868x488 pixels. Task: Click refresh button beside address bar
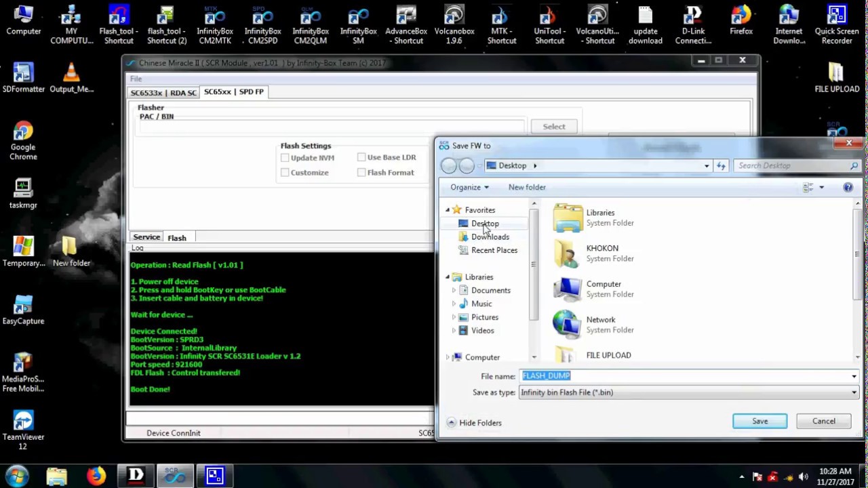pos(721,165)
